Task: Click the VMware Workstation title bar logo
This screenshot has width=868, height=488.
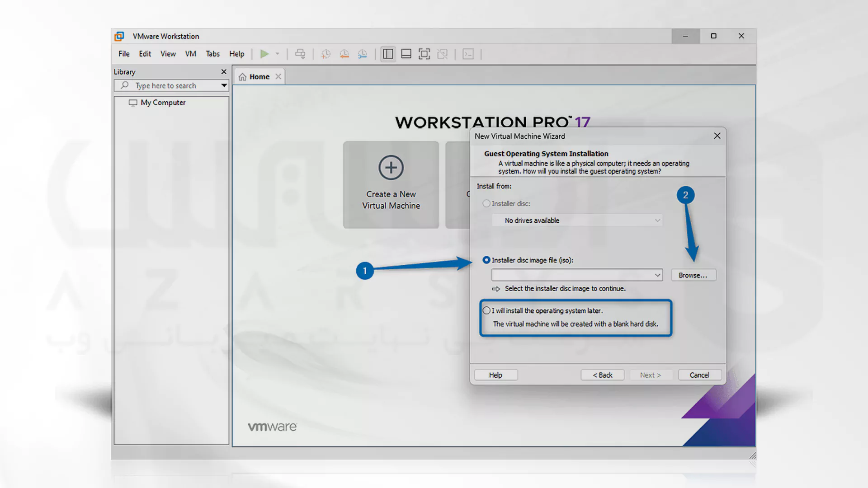Action: (119, 36)
